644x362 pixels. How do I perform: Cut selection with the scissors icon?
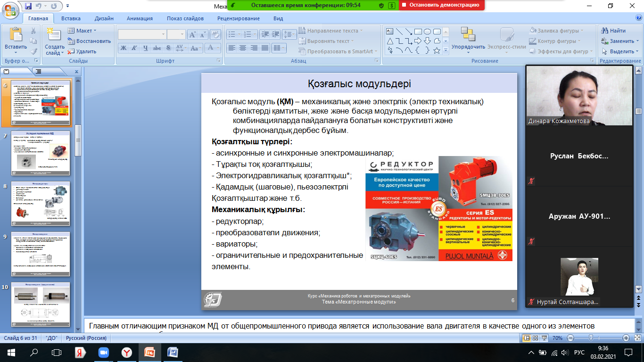(33, 31)
